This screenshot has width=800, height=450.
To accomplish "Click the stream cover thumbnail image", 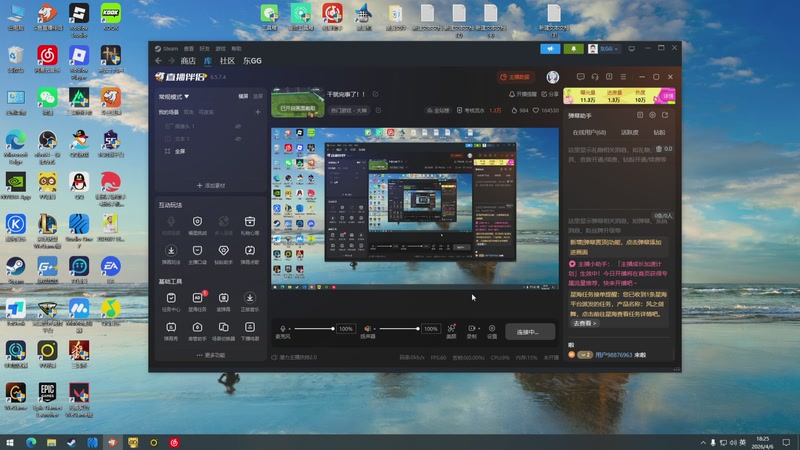I will (297, 103).
